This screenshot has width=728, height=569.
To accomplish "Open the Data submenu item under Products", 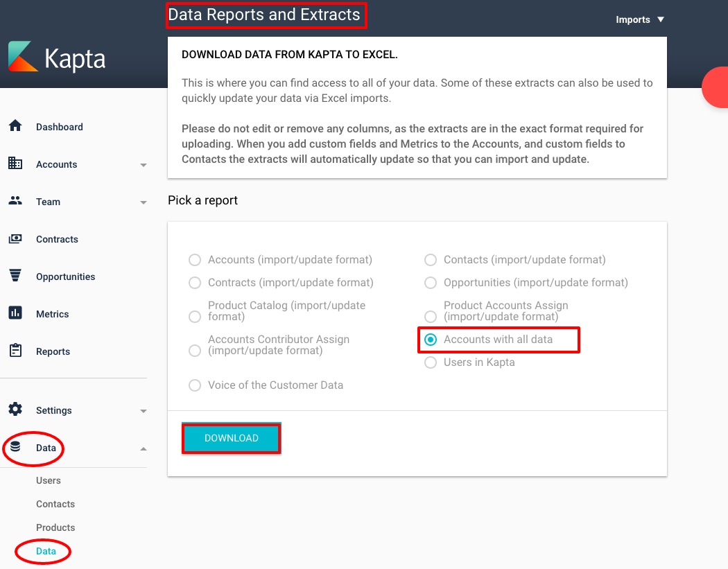I will pos(46,552).
